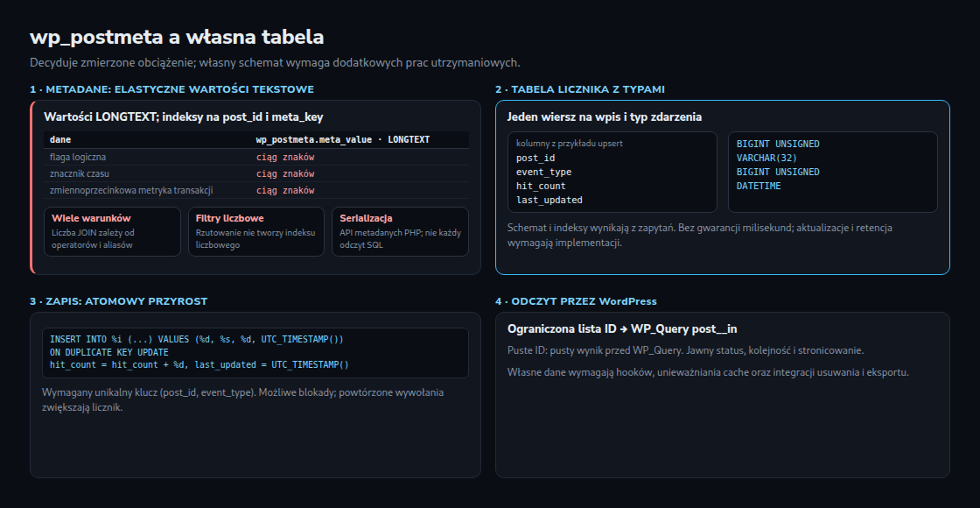Open the "Filtry liczbowe" card
The height and width of the screenshot is (508, 980).
(256, 231)
